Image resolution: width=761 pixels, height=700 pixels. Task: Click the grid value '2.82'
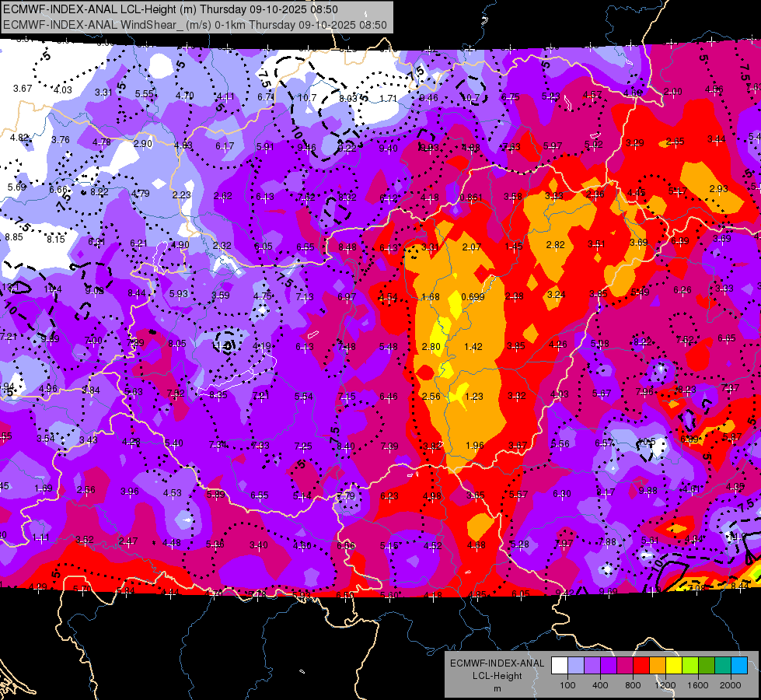(x=555, y=245)
